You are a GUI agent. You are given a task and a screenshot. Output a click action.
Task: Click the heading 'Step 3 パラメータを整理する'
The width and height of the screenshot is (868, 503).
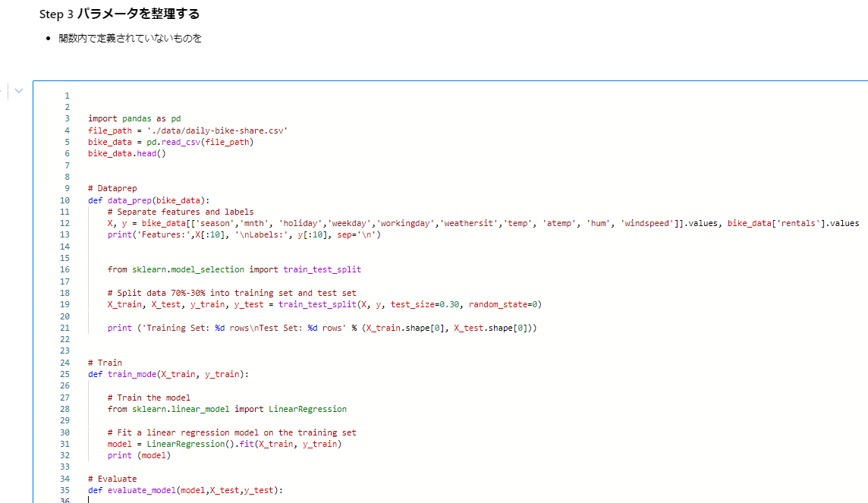120,14
